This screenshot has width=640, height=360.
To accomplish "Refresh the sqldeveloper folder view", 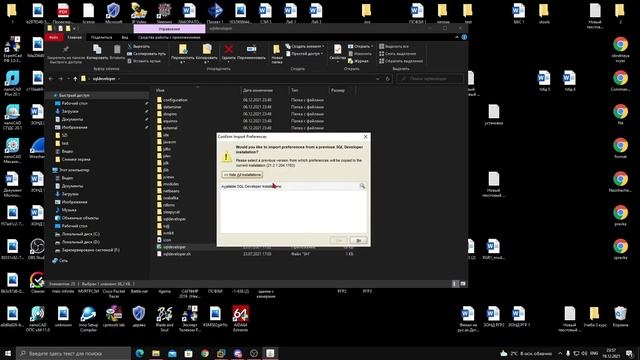I will point(388,79).
